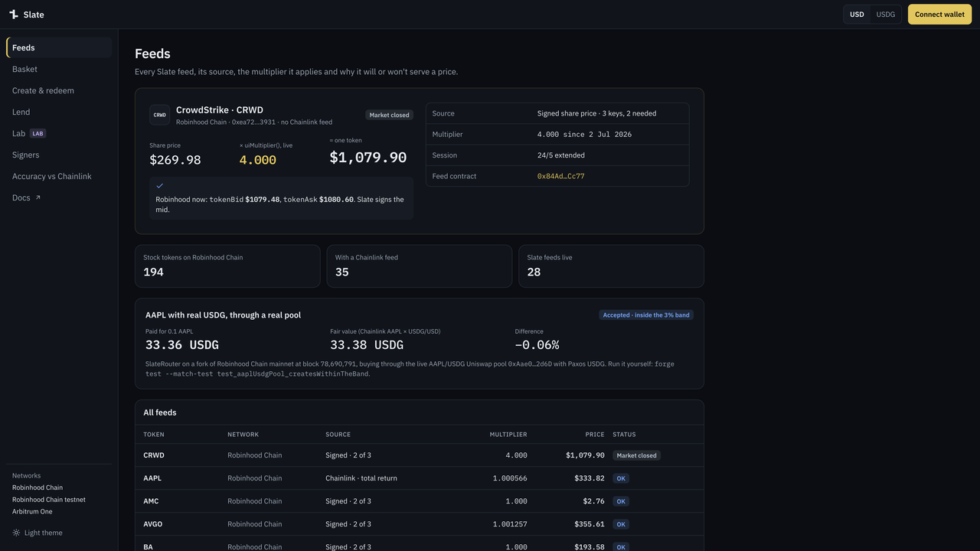This screenshot has width=980, height=551.
Task: Click the external arrow icon beside Docs
Action: (38, 197)
